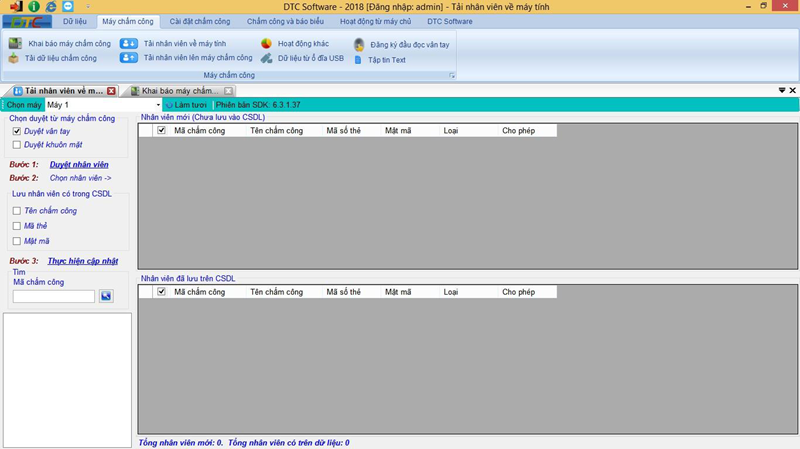Click the Mã chấm công search field
Viewport: 800px width, 449px height.
point(54,296)
